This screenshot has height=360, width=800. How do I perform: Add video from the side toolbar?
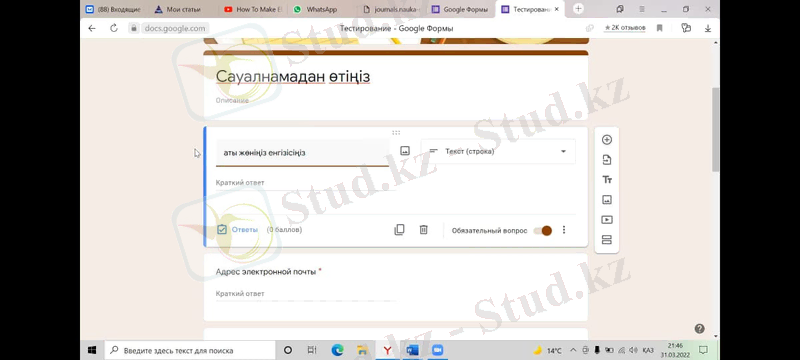tap(607, 220)
